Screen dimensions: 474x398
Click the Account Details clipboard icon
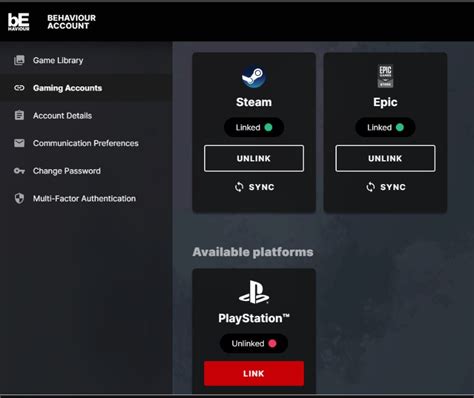click(x=19, y=115)
